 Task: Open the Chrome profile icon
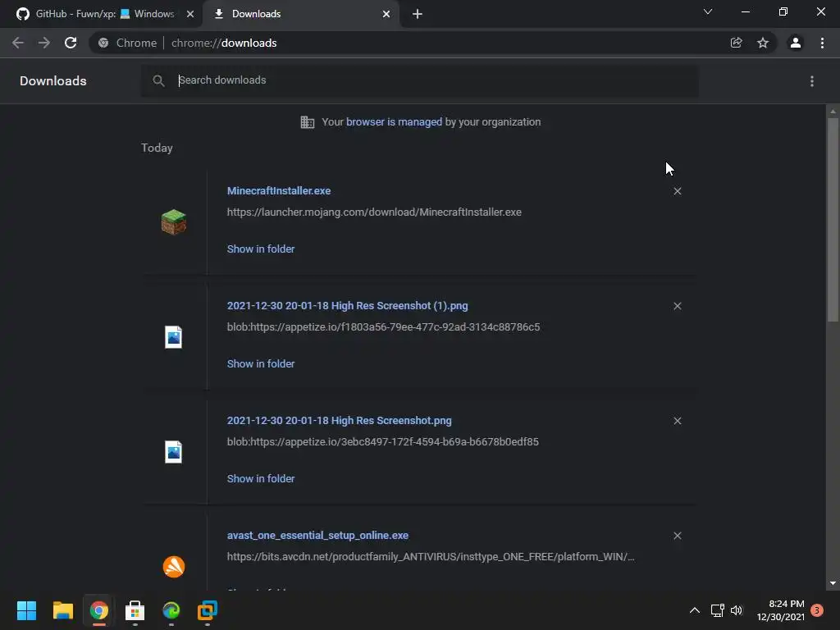796,43
